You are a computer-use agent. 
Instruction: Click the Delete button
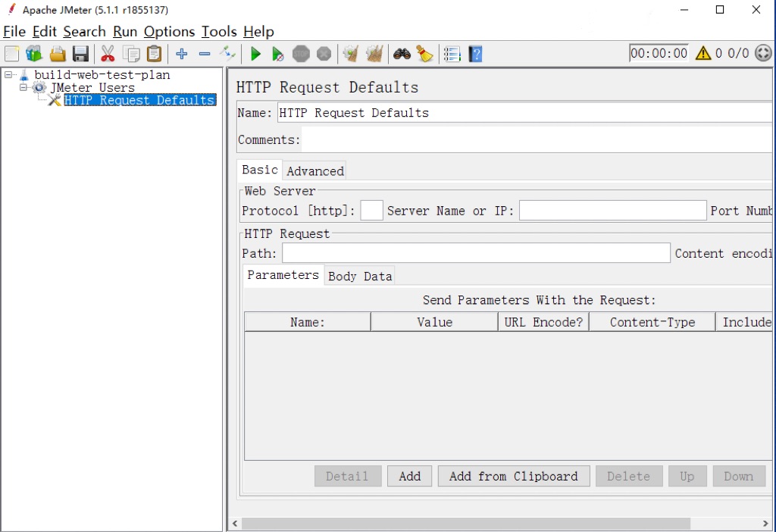coord(628,476)
